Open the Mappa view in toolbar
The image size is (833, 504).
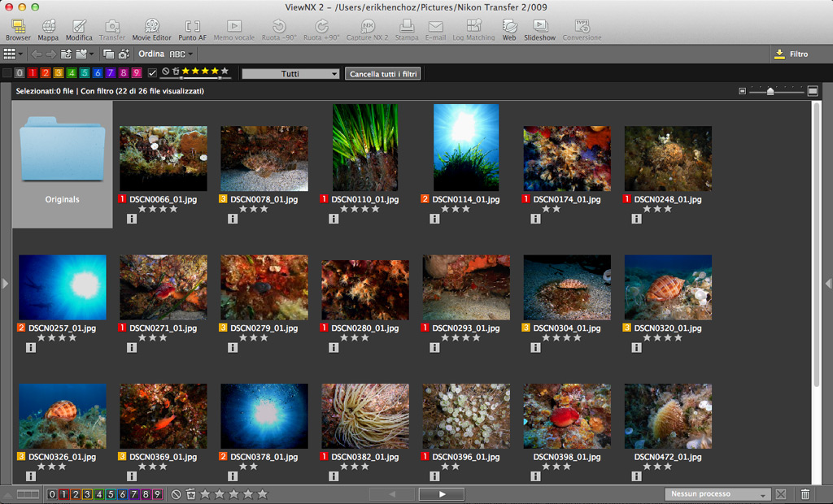coord(48,30)
